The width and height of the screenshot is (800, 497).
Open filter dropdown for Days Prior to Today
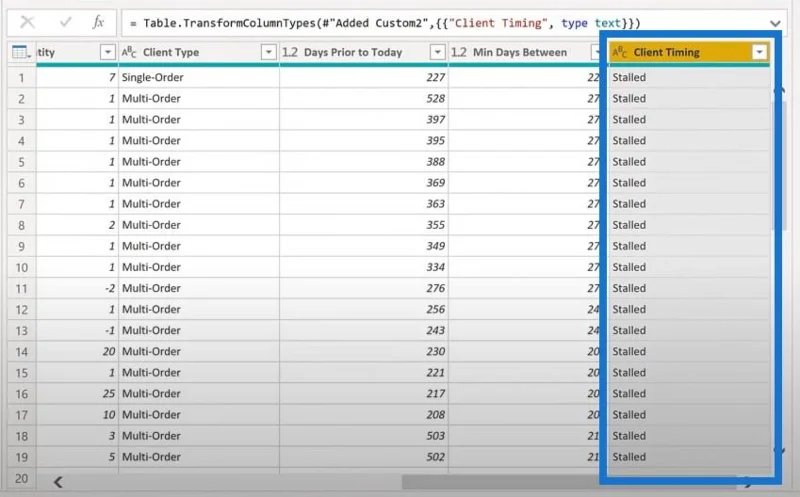(x=437, y=52)
